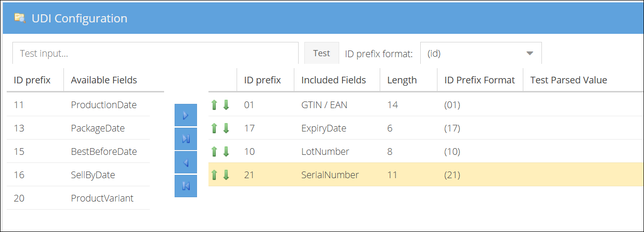
Task: Click the Length column header
Action: (402, 80)
